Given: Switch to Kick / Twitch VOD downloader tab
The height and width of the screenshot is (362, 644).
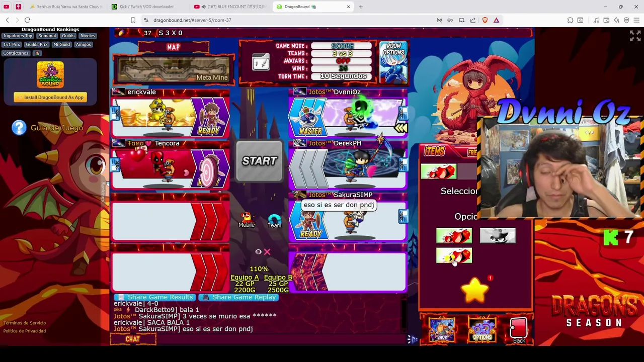Looking at the screenshot, I should pos(146,7).
